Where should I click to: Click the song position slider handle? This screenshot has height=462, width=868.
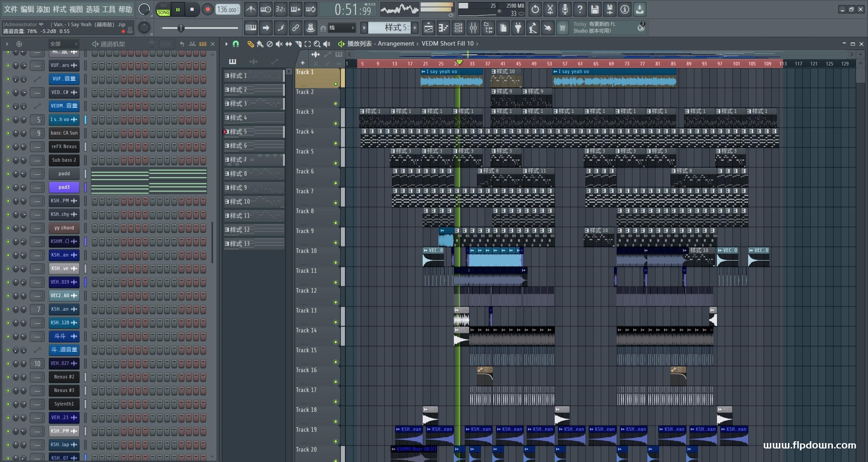[181, 28]
